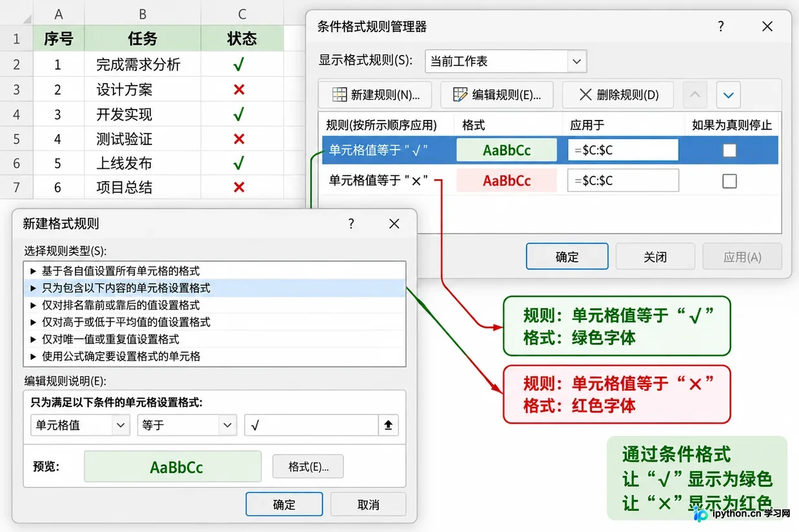Screen dimensions: 799x532
Task: Click 确定 in the 新建格式规则 dialog
Action: pos(284,505)
